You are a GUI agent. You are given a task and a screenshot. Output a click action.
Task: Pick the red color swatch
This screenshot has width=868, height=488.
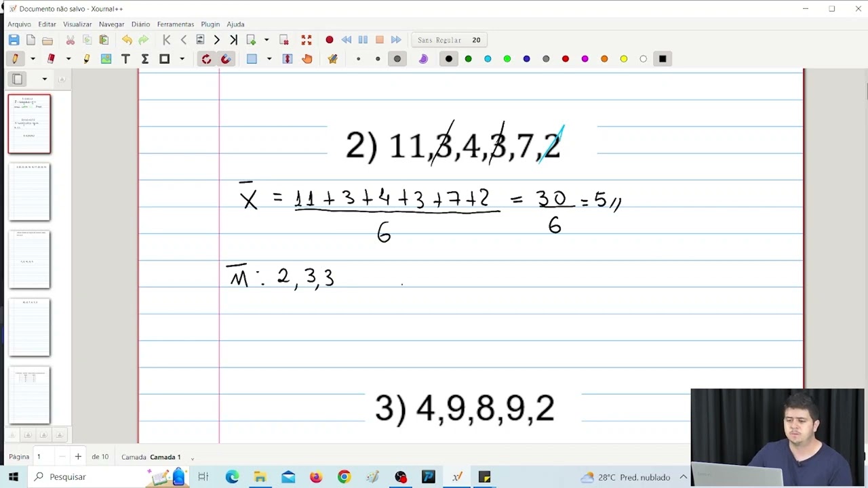click(566, 59)
